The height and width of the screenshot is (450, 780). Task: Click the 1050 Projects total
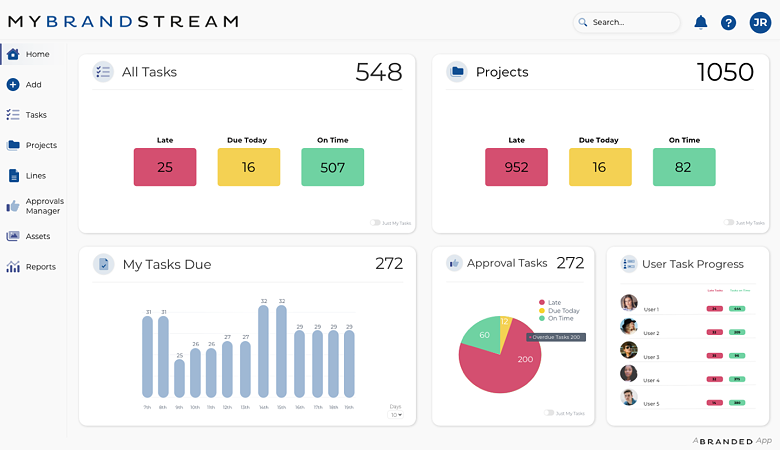point(725,72)
